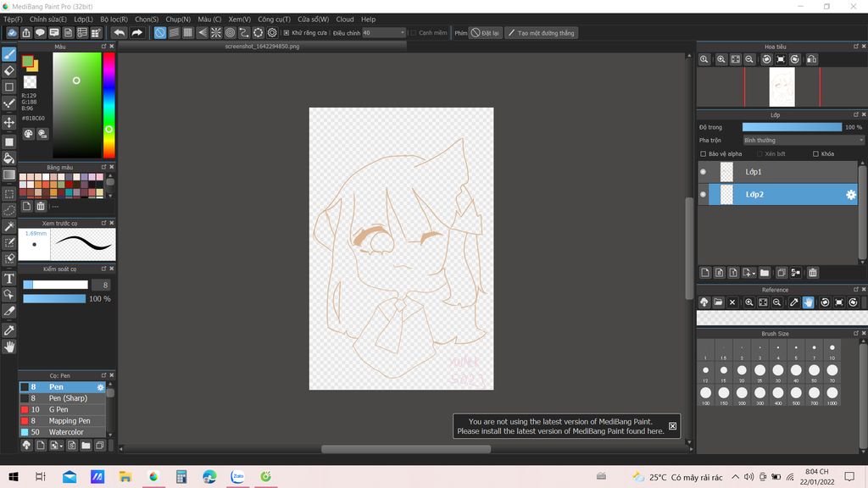
Task: Select the Bucket fill tool
Action: pos(8,158)
